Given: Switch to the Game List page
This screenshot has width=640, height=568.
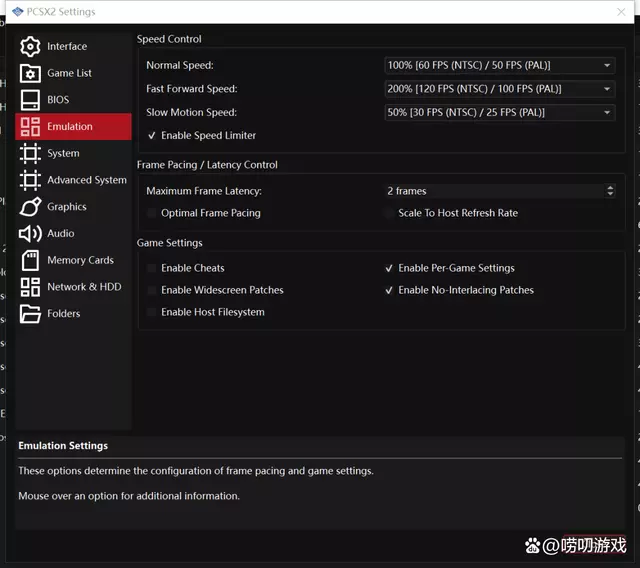Looking at the screenshot, I should (73, 73).
